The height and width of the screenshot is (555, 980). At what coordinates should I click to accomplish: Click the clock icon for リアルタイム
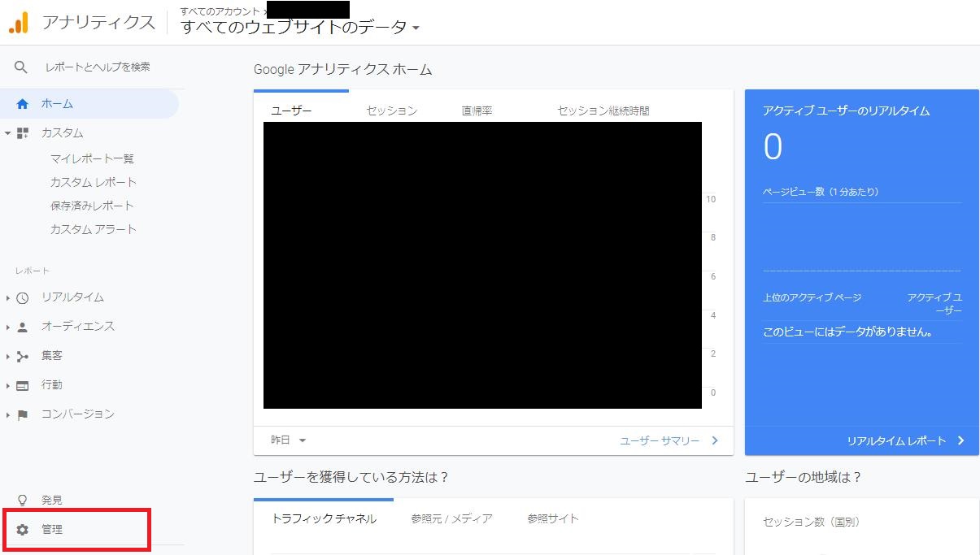point(23,298)
